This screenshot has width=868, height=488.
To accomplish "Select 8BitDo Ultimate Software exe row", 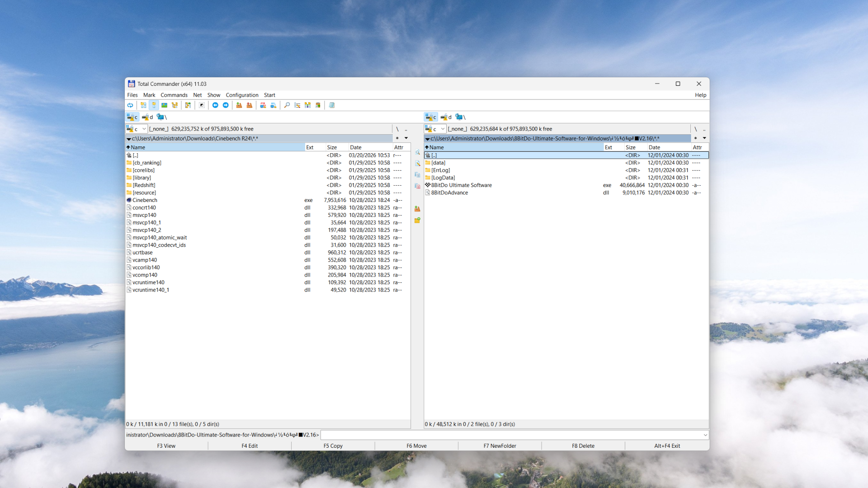I will point(566,185).
